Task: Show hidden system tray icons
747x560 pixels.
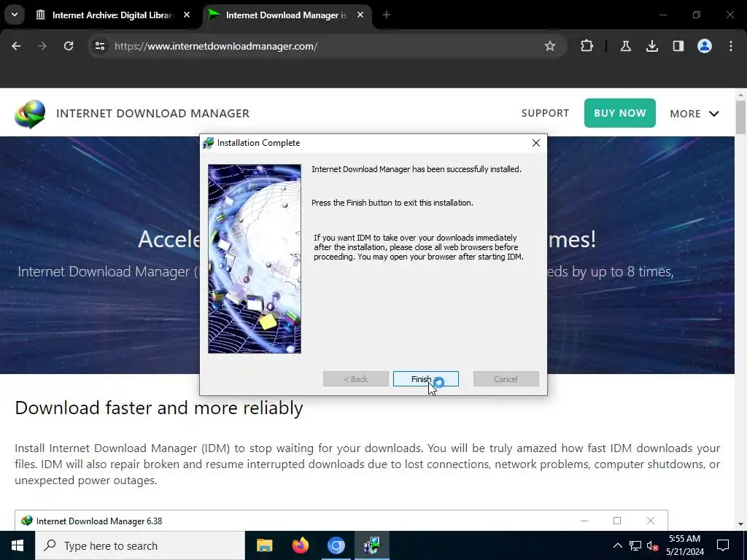Action: pos(617,545)
